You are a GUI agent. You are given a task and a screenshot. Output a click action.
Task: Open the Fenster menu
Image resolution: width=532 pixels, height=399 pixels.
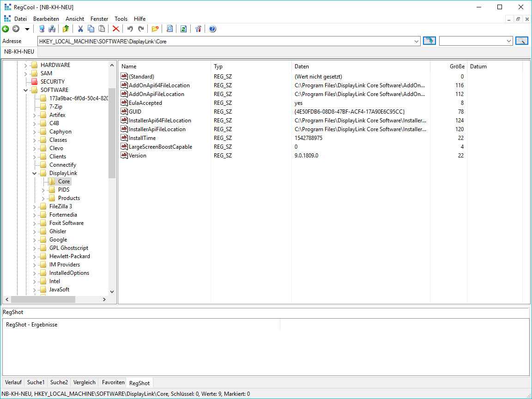point(99,18)
